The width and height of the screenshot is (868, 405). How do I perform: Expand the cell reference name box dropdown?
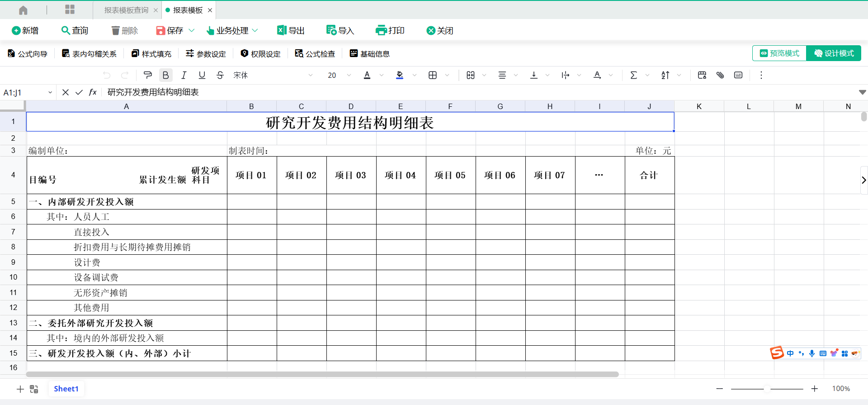50,92
